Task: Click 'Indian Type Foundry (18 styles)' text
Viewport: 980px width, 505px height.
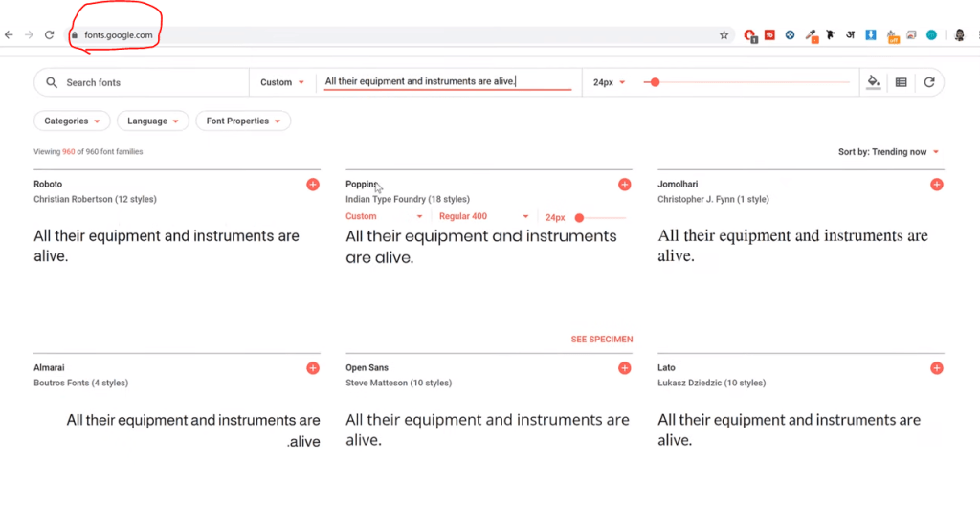Action: tap(408, 199)
